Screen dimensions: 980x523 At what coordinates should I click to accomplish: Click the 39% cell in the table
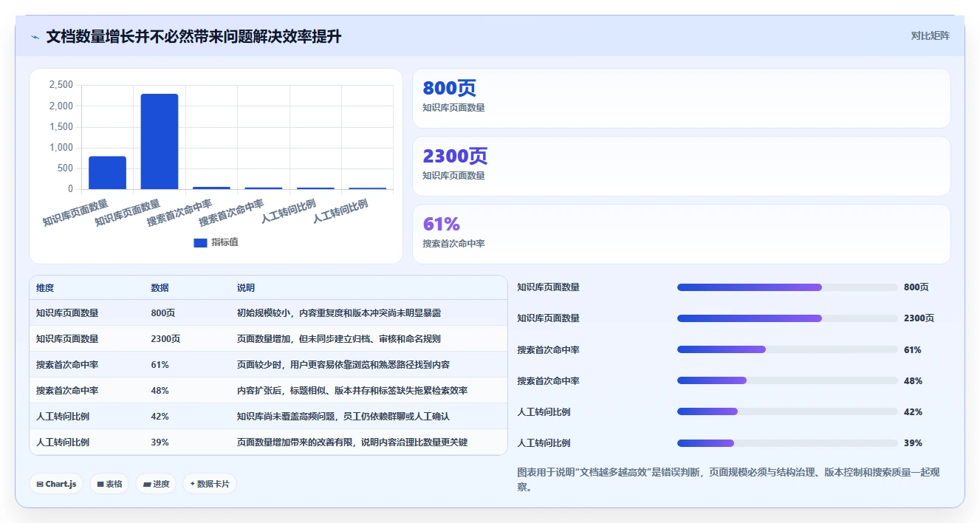point(160,442)
